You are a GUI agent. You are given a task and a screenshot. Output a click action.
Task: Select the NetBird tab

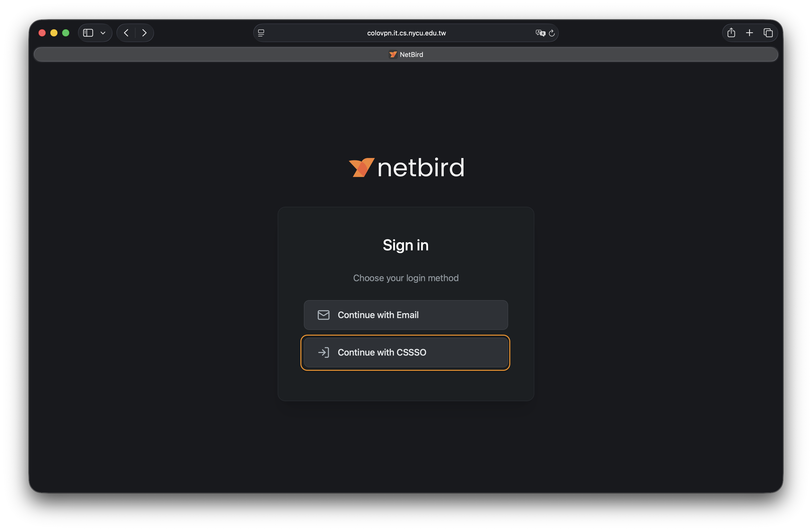pos(406,55)
